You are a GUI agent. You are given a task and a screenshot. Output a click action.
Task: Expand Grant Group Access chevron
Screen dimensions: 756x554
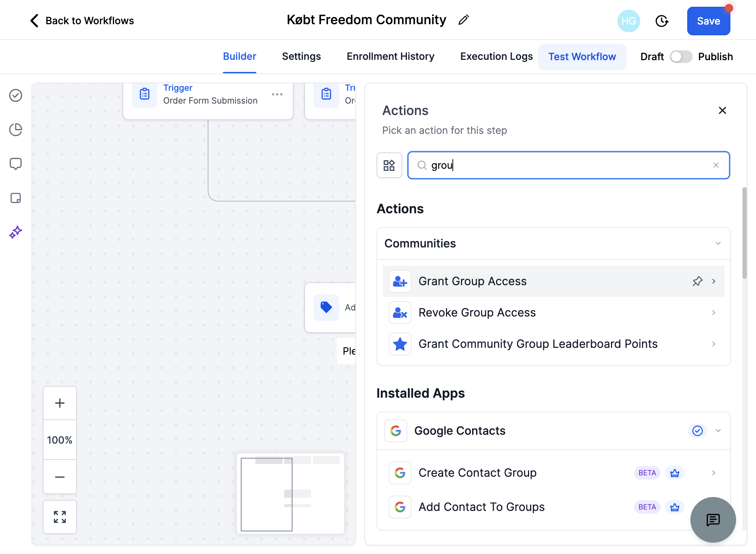[x=714, y=281]
